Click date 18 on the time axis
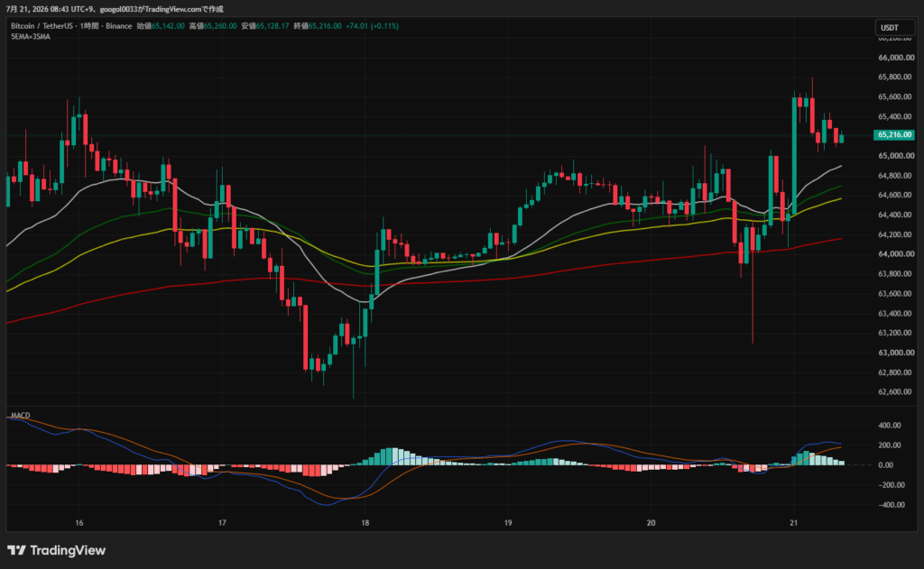The image size is (924, 569). (365, 523)
